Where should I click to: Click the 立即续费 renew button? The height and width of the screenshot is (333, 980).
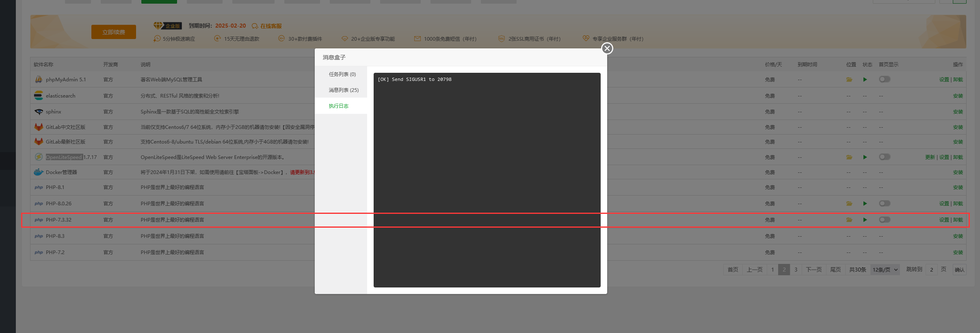[x=114, y=32]
